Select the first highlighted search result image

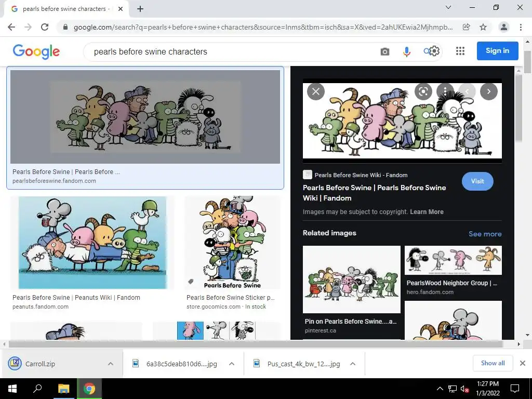pyautogui.click(x=145, y=117)
